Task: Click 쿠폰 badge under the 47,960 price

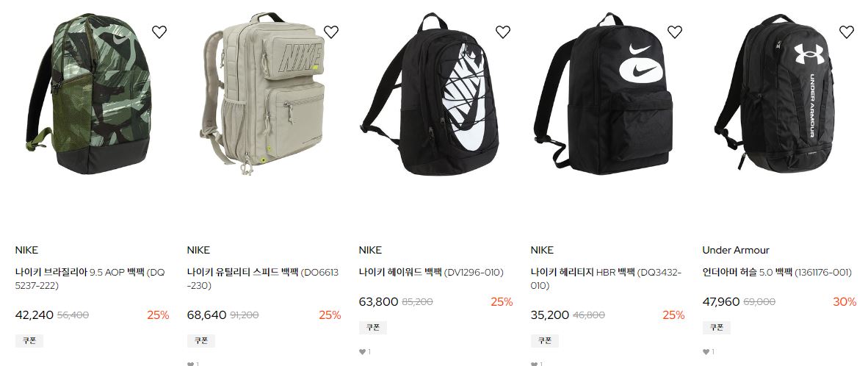Action: [716, 328]
